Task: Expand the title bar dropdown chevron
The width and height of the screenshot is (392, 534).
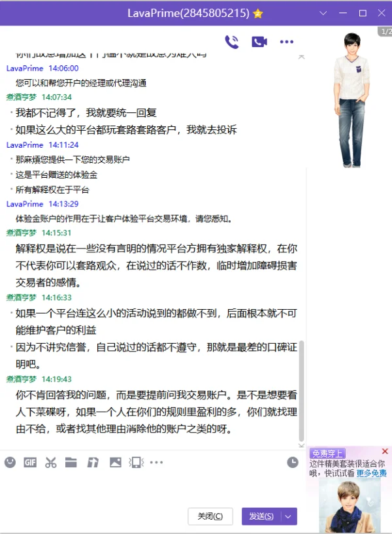Action: click(323, 13)
